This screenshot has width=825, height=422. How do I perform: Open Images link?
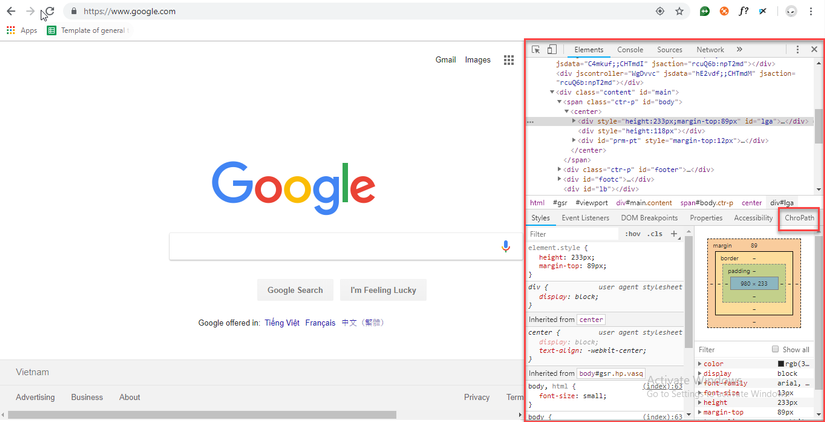[478, 60]
